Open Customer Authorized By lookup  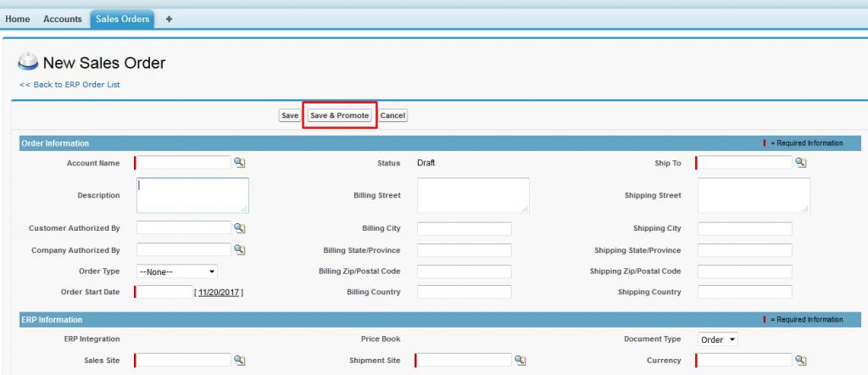click(x=239, y=228)
